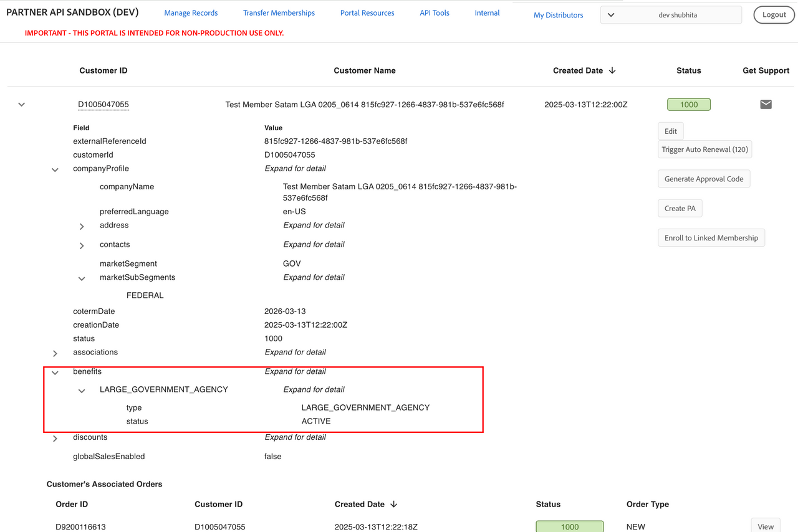Select externalReferenceId value text

[x=335, y=141]
